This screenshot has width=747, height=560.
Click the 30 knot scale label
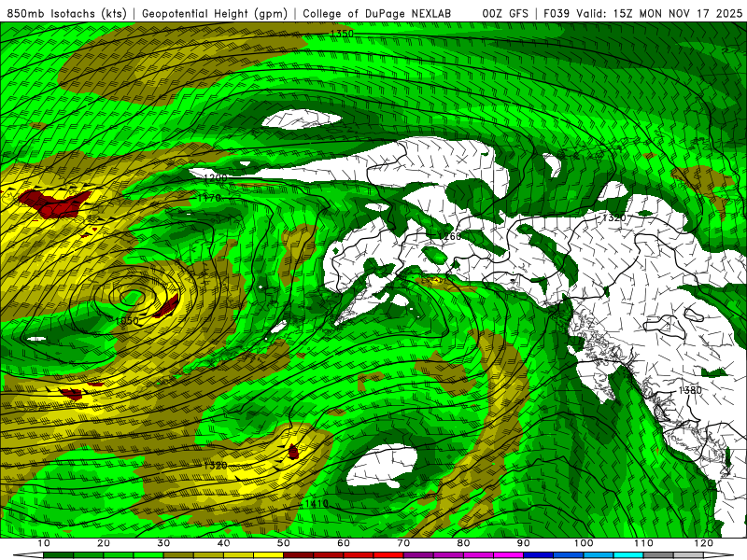(x=163, y=543)
